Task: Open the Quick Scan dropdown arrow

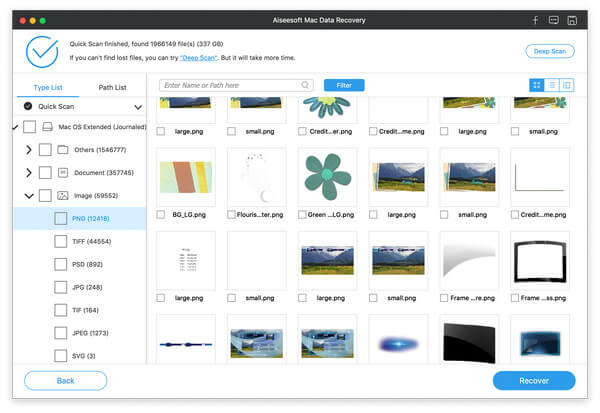Action: [138, 107]
